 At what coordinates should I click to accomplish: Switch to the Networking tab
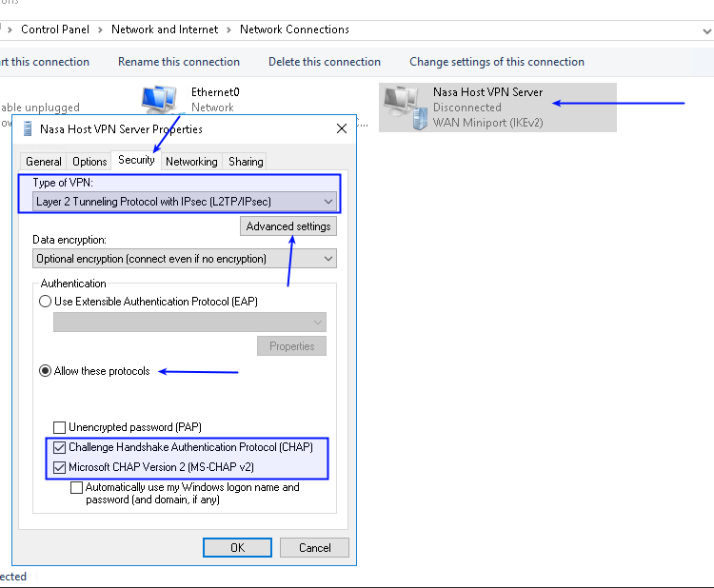coord(191,162)
